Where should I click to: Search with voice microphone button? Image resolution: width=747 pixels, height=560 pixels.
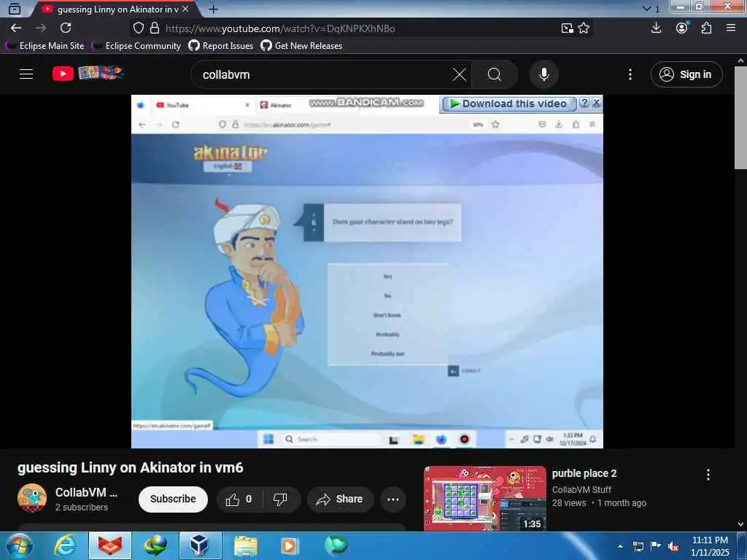click(544, 74)
